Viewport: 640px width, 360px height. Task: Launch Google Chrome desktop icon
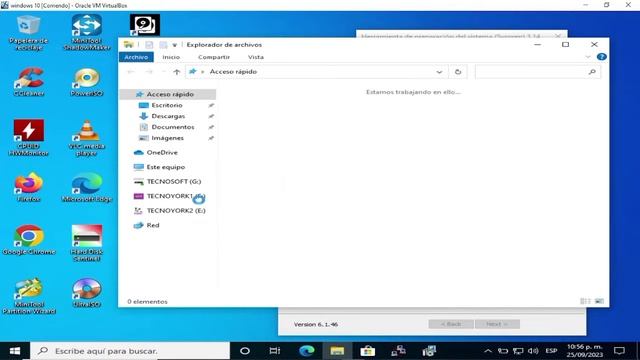point(29,240)
